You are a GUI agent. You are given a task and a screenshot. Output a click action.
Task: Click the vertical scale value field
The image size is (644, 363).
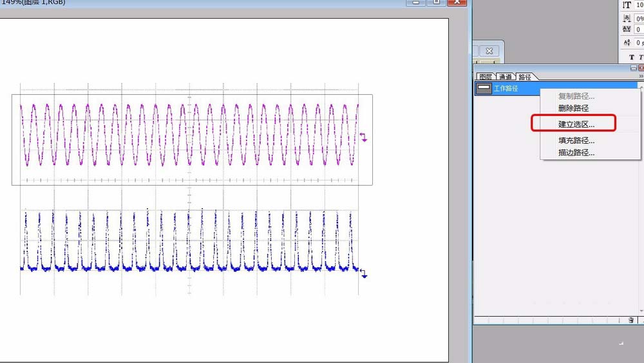click(639, 5)
